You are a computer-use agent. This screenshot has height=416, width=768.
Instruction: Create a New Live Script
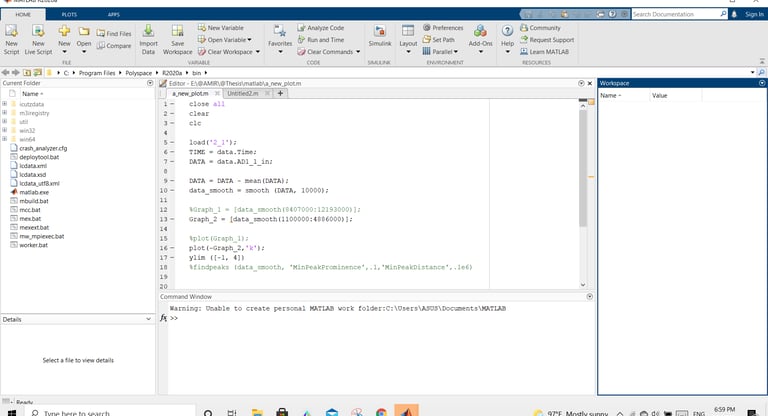click(x=38, y=39)
